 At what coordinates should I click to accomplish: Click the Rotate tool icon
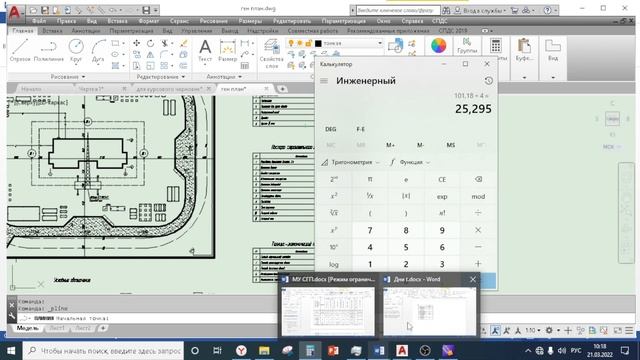pos(150,43)
